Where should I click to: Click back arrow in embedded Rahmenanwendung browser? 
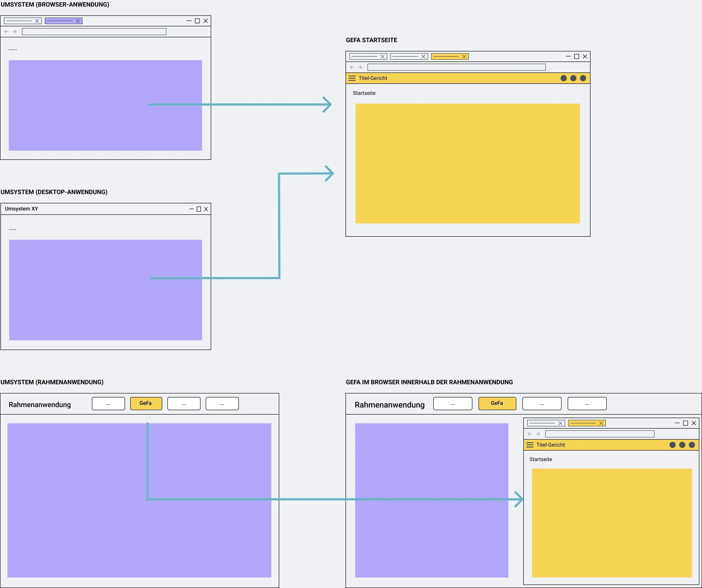coord(529,434)
